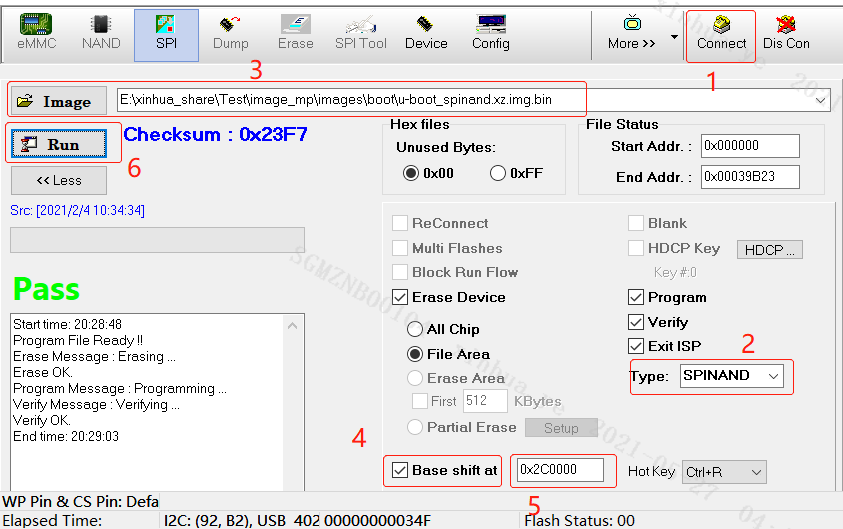This screenshot has height=529, width=843.
Task: Open the Device settings icon
Action: (426, 33)
